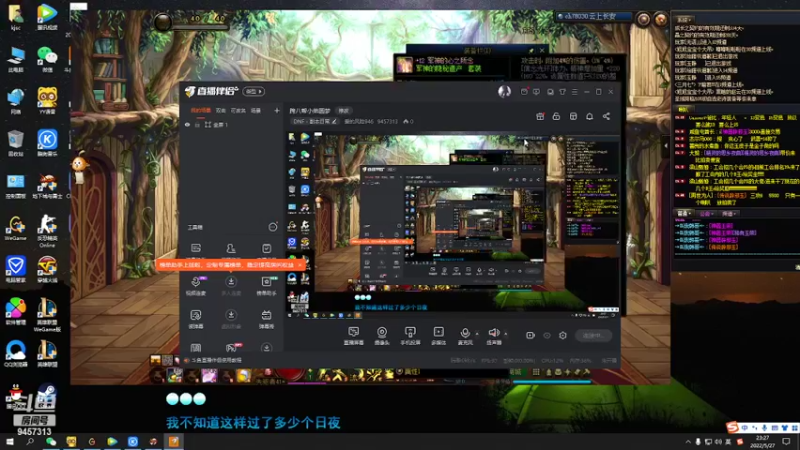Close the item tooltip popup in game
This screenshot has width=800, height=450.
pyautogui.click(x=542, y=50)
